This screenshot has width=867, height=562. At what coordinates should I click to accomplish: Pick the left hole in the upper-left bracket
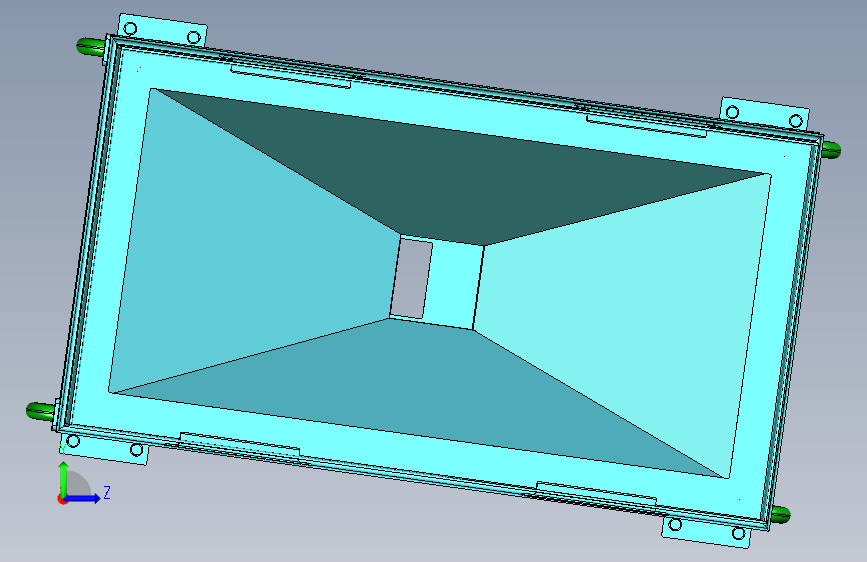click(x=130, y=28)
